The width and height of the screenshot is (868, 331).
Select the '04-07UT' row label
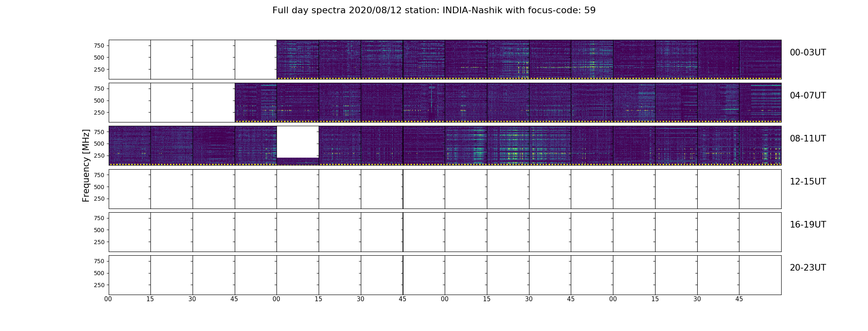pyautogui.click(x=808, y=96)
